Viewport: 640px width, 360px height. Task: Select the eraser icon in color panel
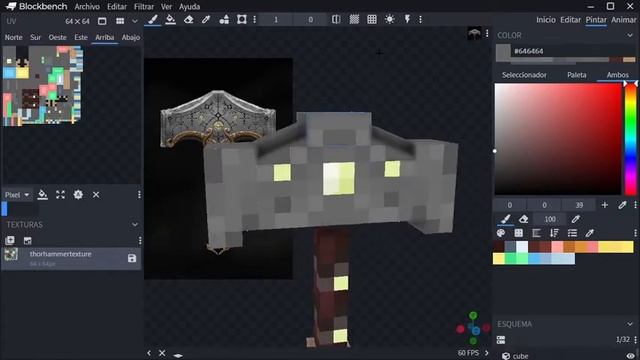[x=524, y=219]
